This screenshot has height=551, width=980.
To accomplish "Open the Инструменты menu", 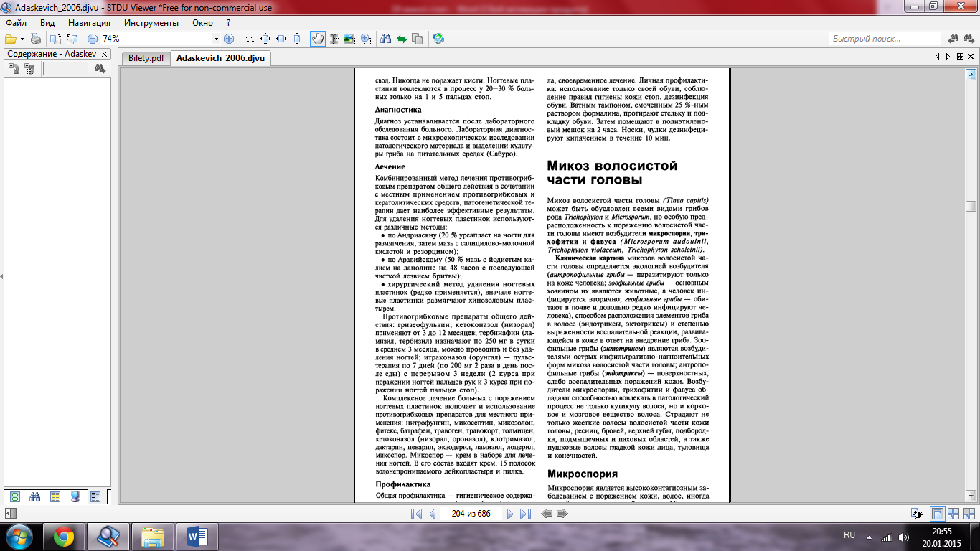I will coord(151,23).
